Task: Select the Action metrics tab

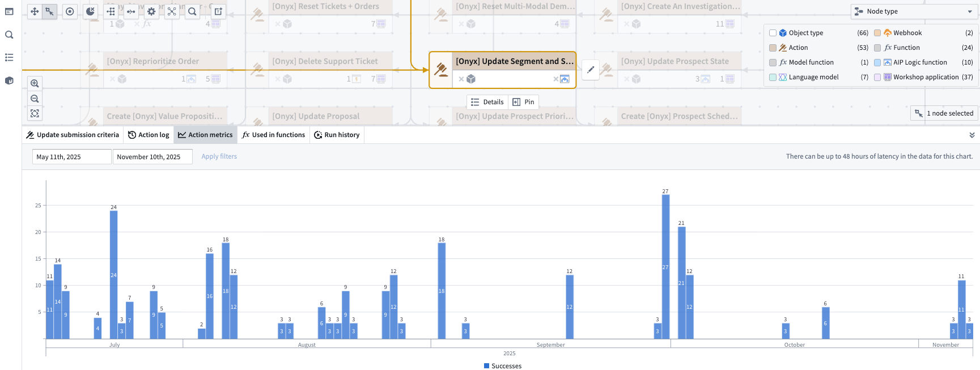Action: (205, 135)
